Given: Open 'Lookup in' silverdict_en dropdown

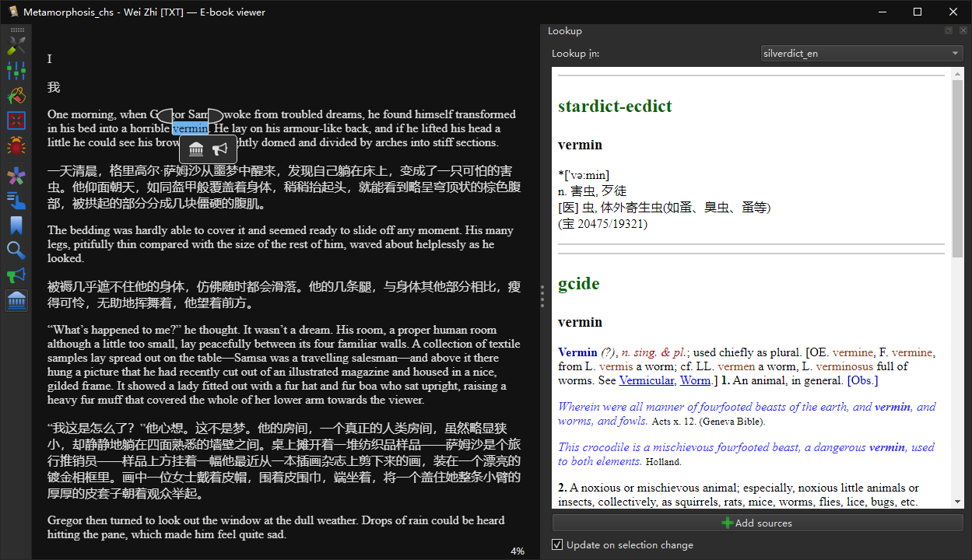Looking at the screenshot, I should tap(862, 54).
